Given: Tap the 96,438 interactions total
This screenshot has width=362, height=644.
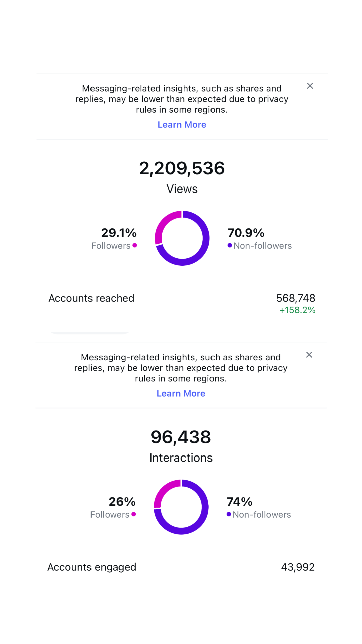Looking at the screenshot, I should [x=181, y=437].
